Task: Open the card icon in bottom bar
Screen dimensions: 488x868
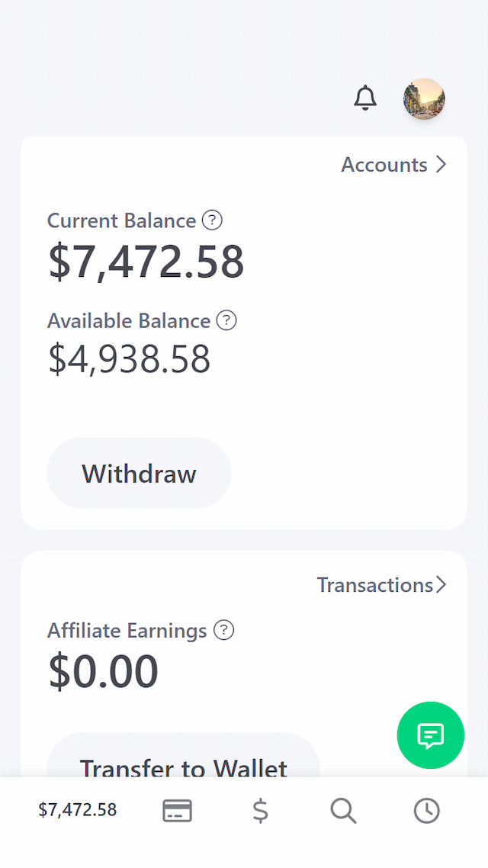Action: (x=178, y=810)
